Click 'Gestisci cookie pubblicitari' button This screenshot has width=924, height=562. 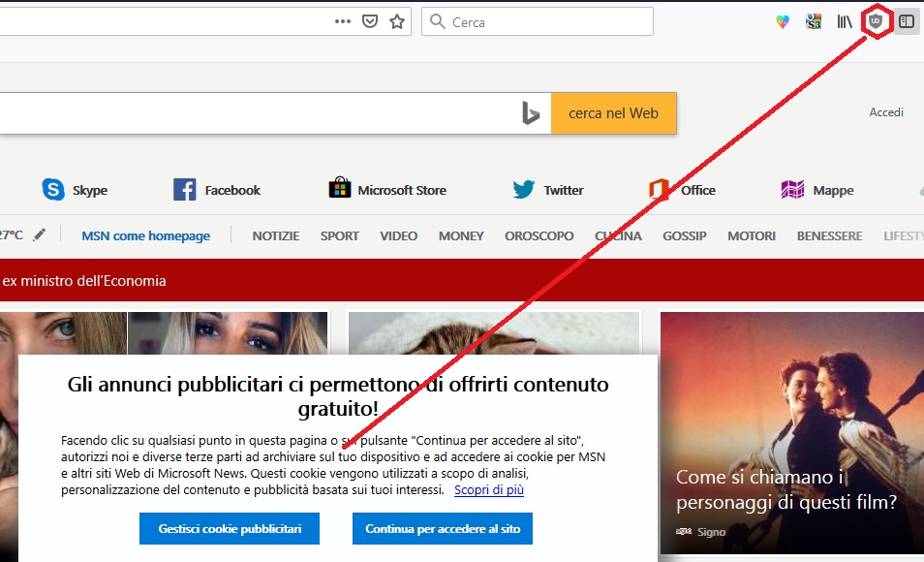point(230,528)
